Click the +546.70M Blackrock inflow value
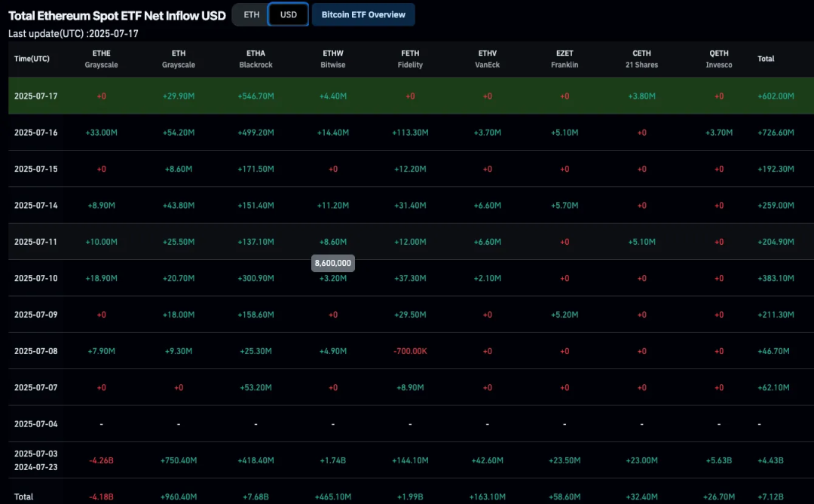Screen dimensions: 814x504 point(256,96)
